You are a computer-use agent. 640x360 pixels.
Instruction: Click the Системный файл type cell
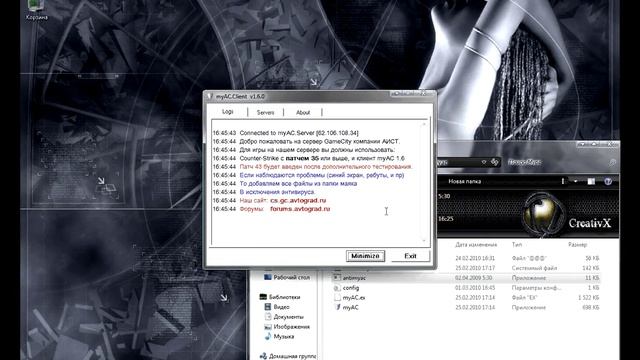pyautogui.click(x=534, y=268)
